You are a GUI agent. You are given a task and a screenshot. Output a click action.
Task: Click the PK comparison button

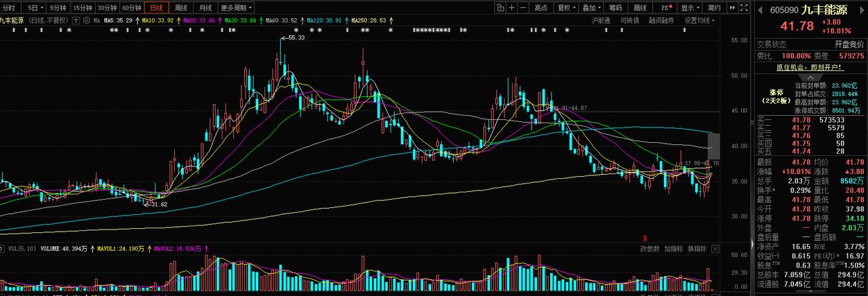667,7
